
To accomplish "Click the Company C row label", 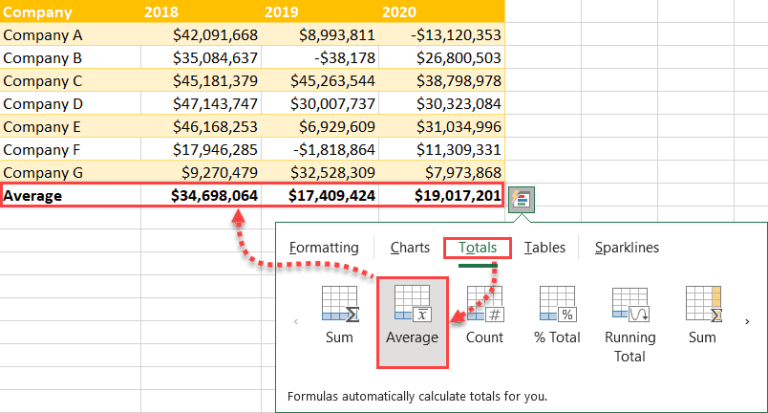I will (71, 81).
